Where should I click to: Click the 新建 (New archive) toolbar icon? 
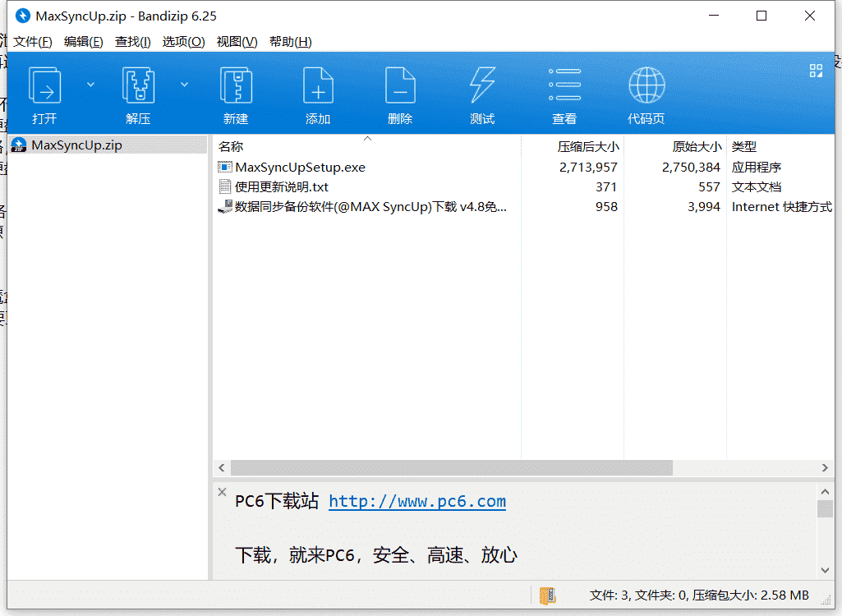[236, 85]
